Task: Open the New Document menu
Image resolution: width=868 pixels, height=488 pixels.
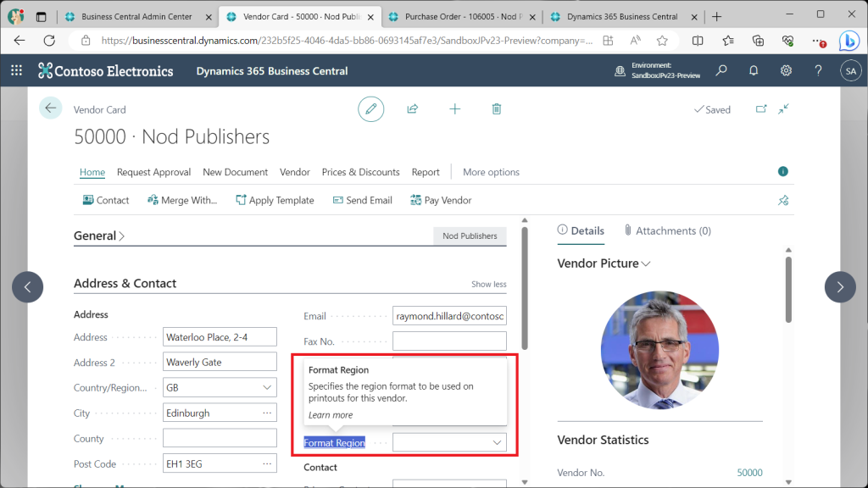Action: [x=236, y=172]
